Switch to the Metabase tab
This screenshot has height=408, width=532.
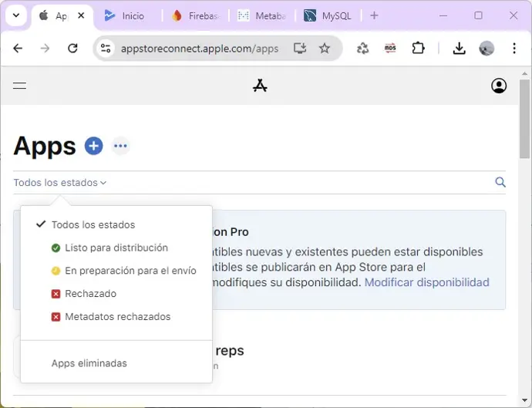click(262, 15)
